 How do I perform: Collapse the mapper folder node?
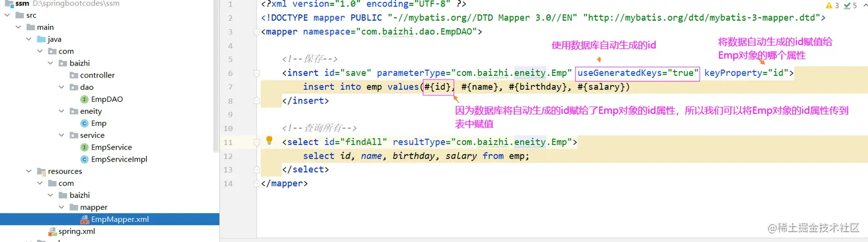(61, 208)
